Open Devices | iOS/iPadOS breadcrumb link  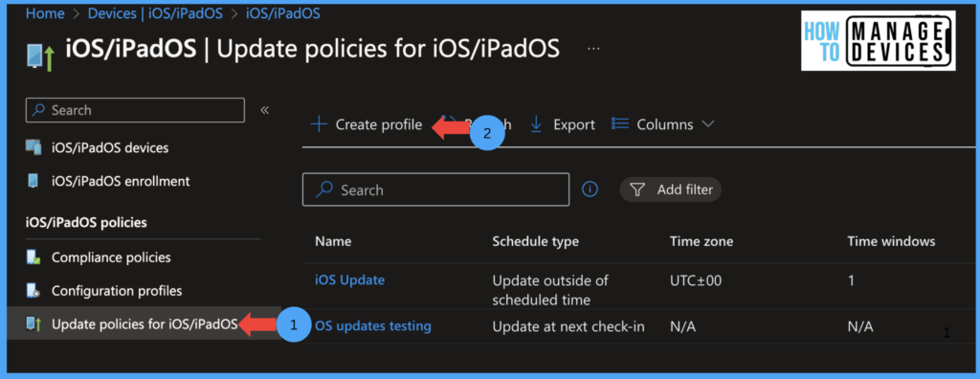pos(155,13)
